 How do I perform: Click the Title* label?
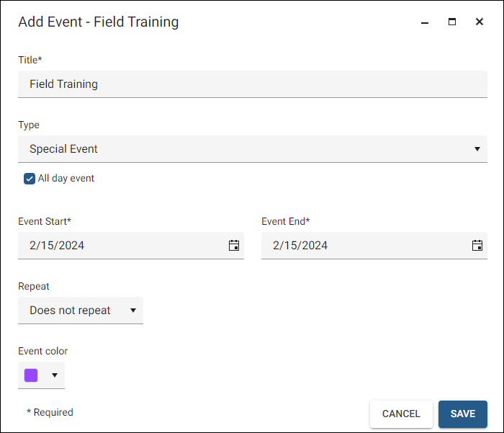30,60
